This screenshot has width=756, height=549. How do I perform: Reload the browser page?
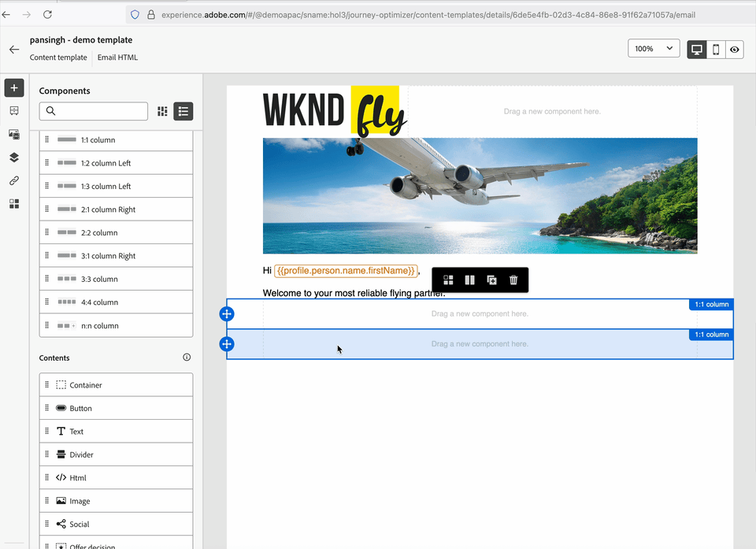47,14
